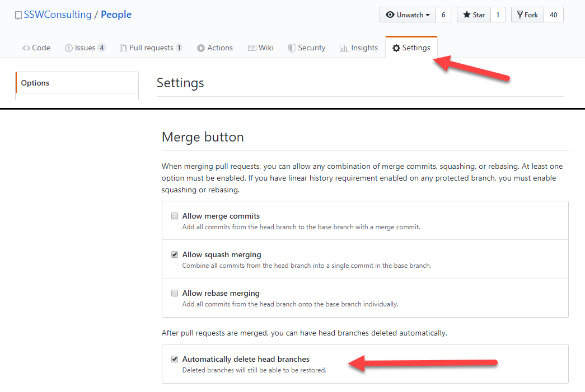Click the Pull requests tab icon
585x392 pixels.
pos(123,48)
